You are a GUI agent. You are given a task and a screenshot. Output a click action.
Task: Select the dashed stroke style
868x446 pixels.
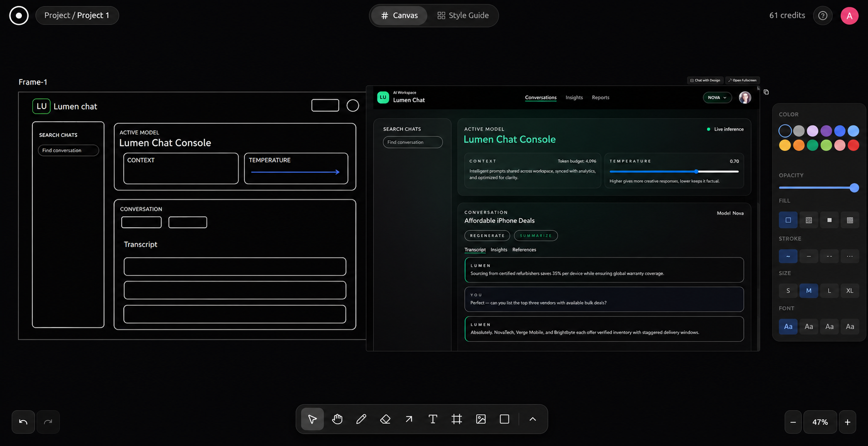(x=829, y=256)
